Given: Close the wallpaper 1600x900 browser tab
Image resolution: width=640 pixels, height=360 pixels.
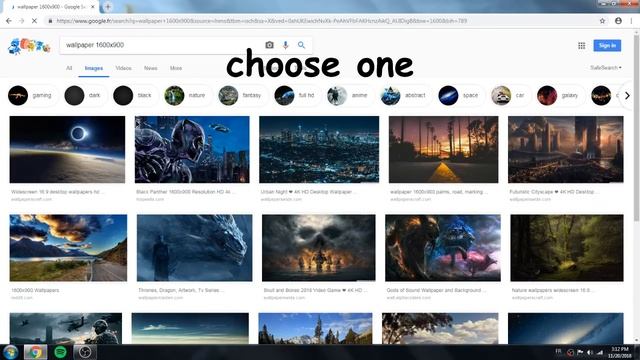Looking at the screenshot, I should [x=93, y=7].
